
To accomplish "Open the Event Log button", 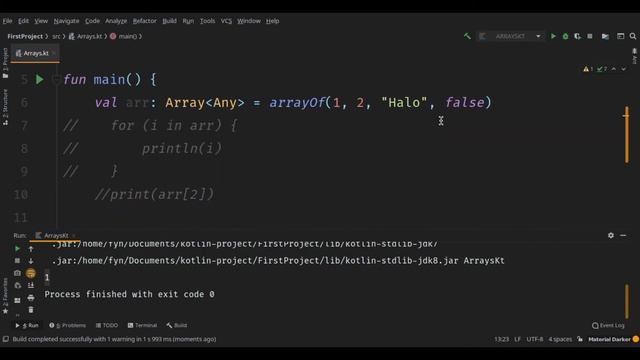I will point(608,325).
